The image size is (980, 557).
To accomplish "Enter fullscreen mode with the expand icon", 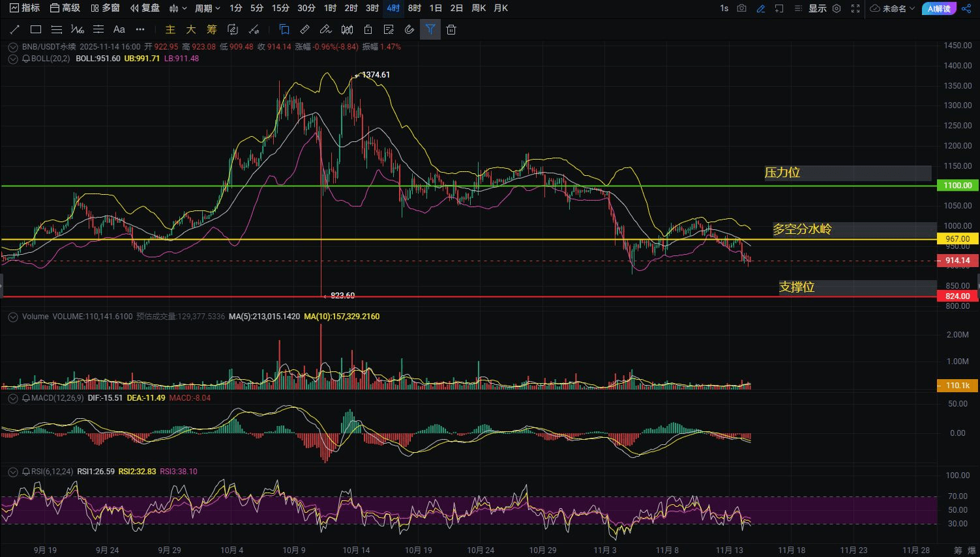I will tap(855, 8).
